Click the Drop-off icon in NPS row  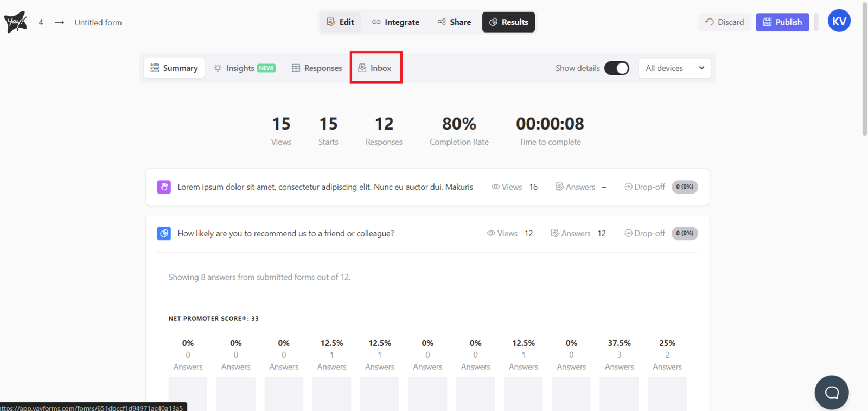628,233
